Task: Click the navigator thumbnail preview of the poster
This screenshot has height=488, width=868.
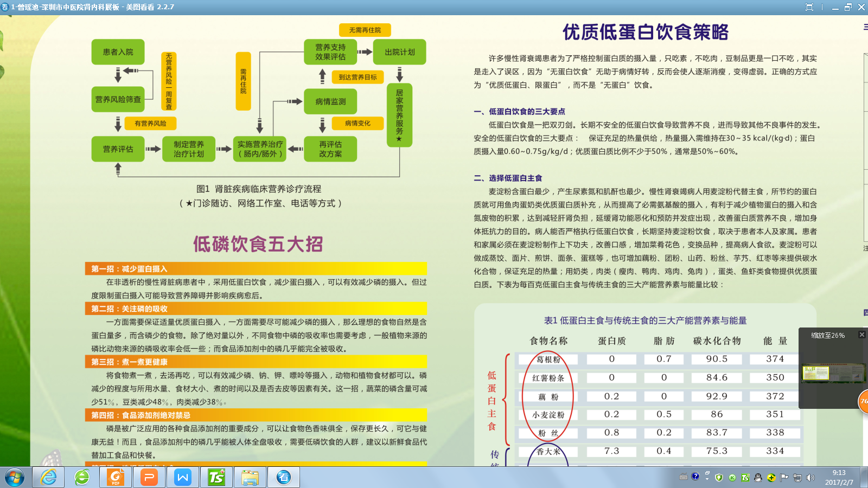Action: pos(834,373)
